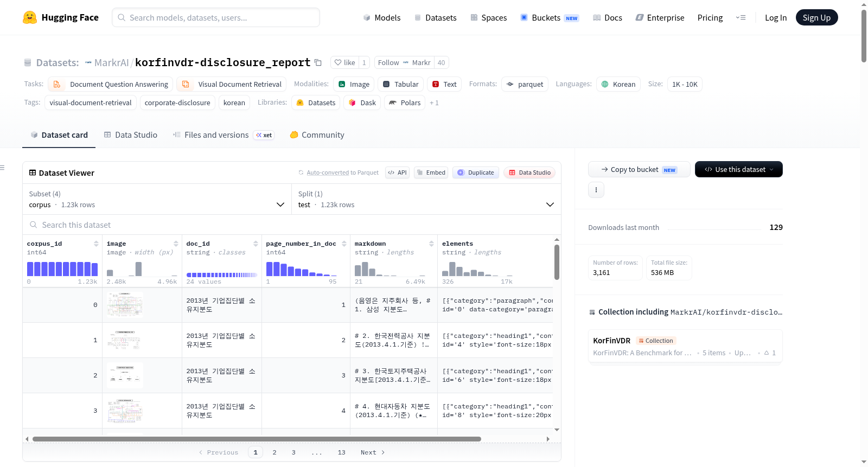
Task: Open the Auto-converted to Parquet link
Action: [x=328, y=173]
